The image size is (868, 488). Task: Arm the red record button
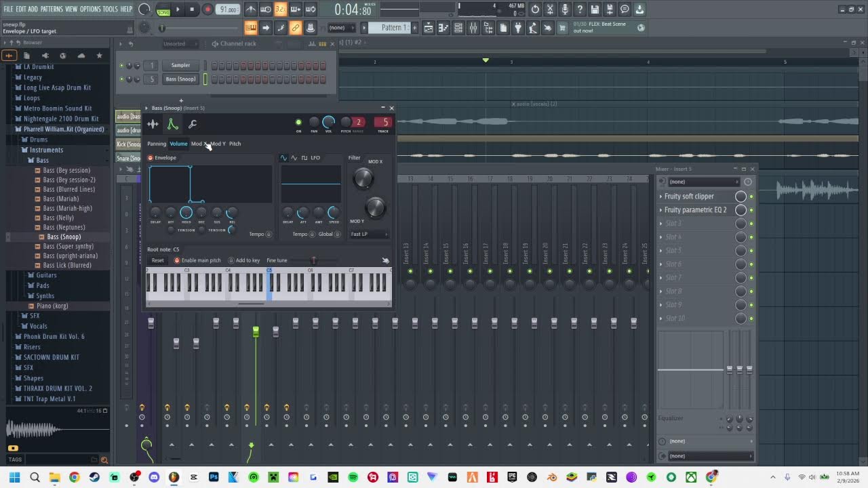(208, 9)
